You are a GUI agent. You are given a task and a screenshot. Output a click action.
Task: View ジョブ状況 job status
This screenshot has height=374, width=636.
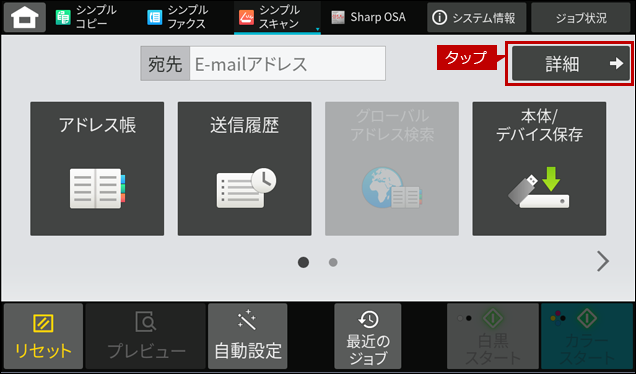point(581,17)
